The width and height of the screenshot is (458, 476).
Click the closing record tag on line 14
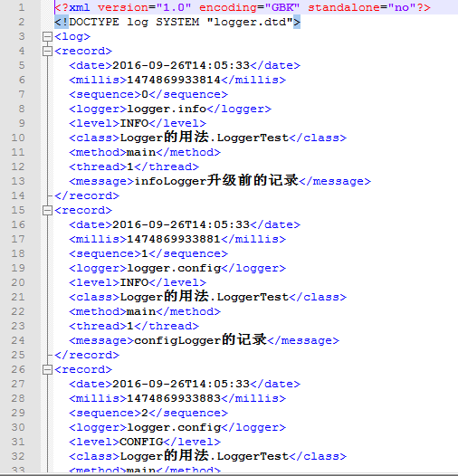click(87, 195)
